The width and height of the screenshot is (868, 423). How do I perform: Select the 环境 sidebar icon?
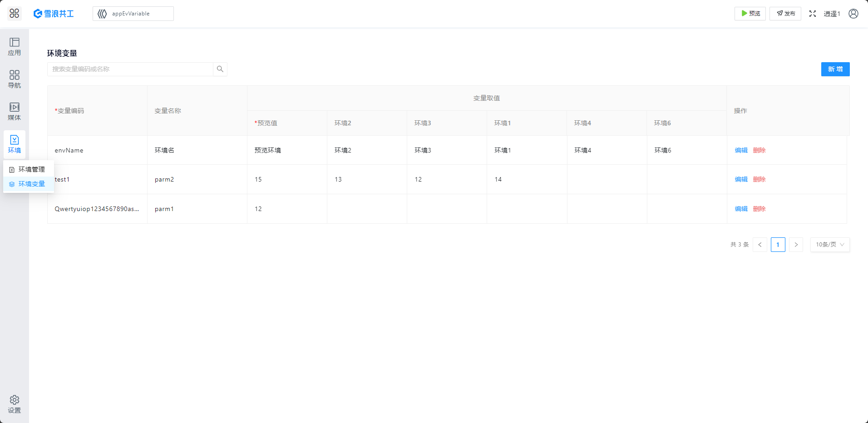click(x=15, y=144)
